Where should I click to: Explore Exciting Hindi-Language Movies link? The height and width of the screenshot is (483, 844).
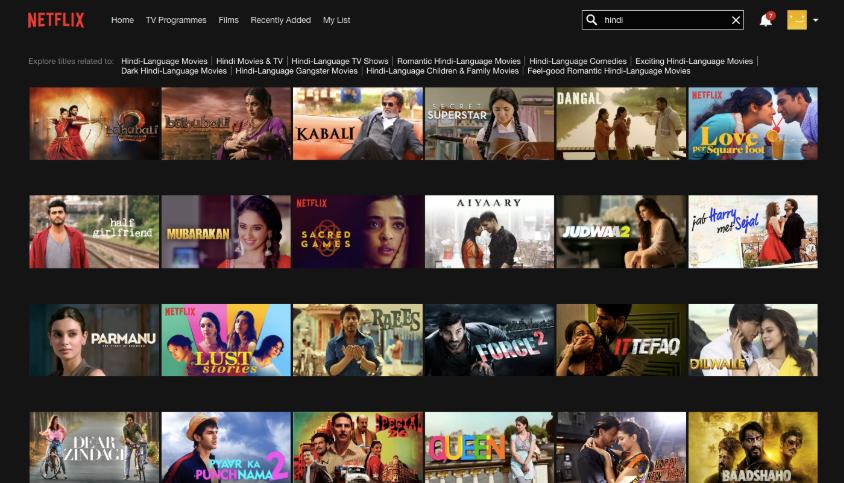tap(694, 61)
